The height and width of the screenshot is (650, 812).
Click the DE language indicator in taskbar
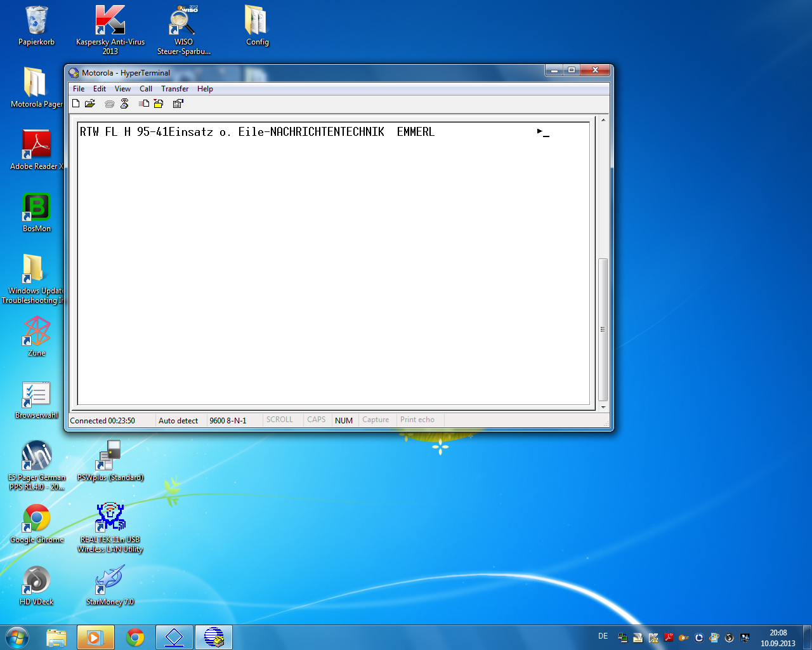coord(603,636)
